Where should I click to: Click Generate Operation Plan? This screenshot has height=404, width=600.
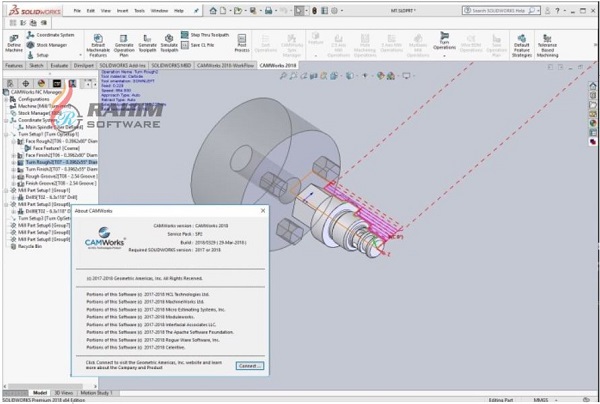(124, 45)
